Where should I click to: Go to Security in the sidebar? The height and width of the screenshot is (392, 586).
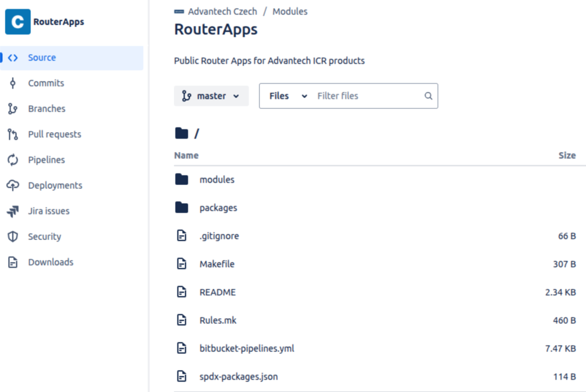click(x=45, y=236)
